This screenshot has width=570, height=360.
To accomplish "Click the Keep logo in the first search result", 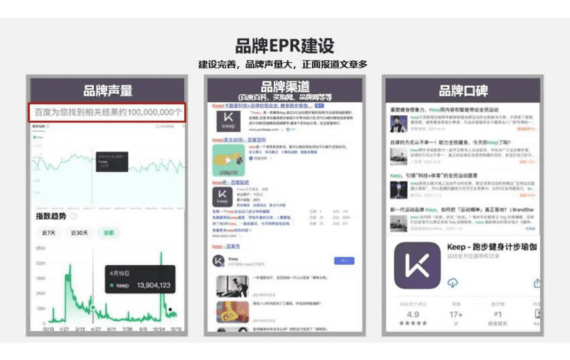I will pyautogui.click(x=228, y=121).
